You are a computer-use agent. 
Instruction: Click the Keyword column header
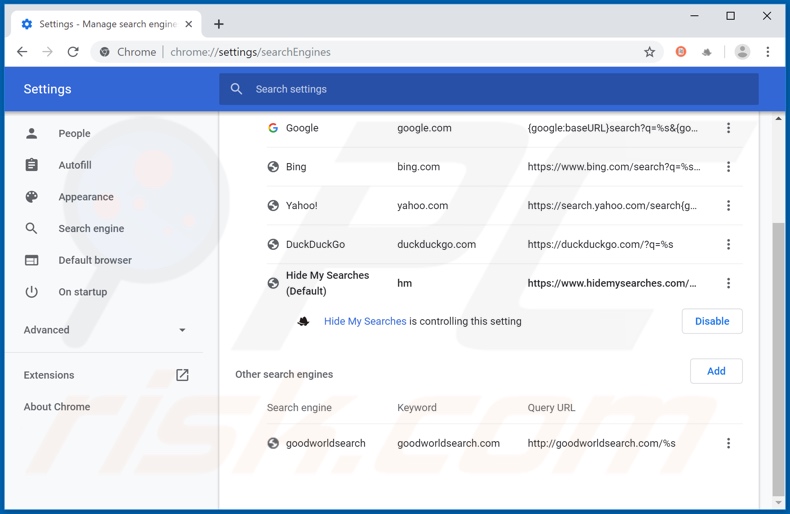coord(417,408)
